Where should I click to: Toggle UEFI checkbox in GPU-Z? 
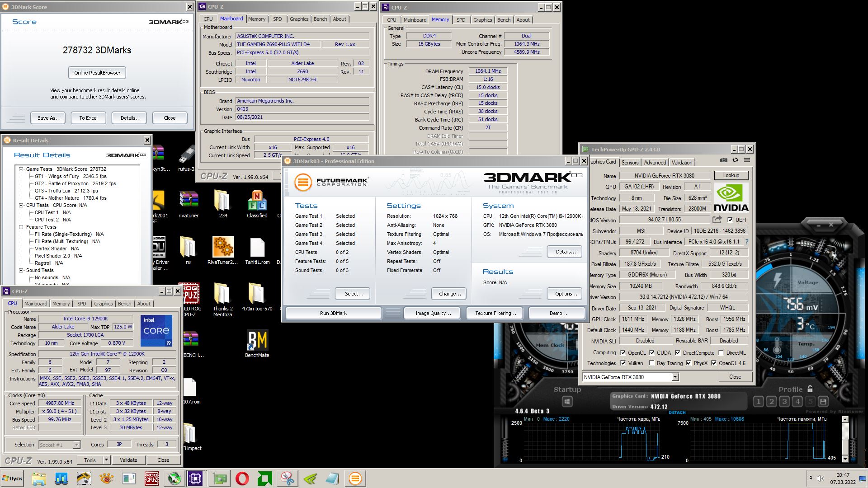(x=730, y=220)
